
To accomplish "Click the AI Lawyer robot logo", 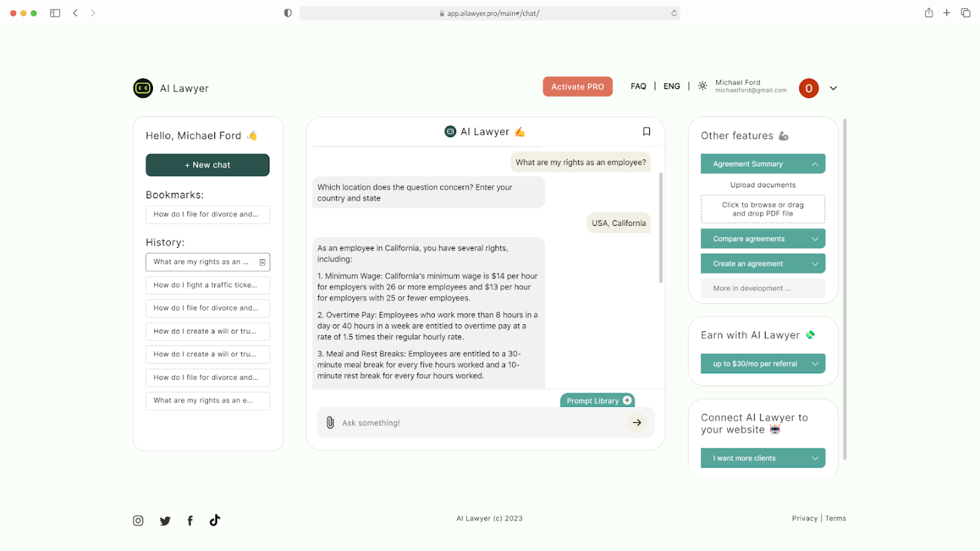I will pyautogui.click(x=143, y=88).
